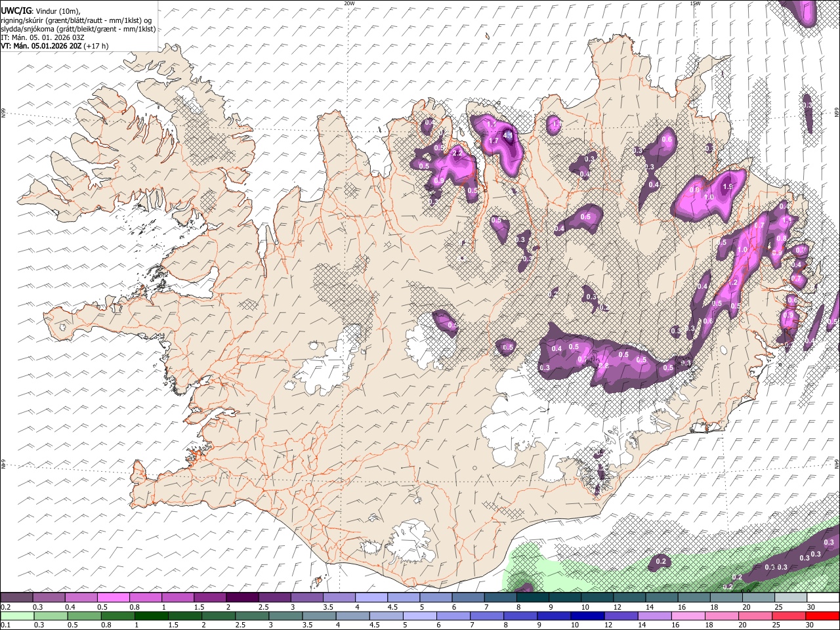The image size is (840, 630).
Task: Select the "1.5" label under the lower legend scale
Action: 175,625
